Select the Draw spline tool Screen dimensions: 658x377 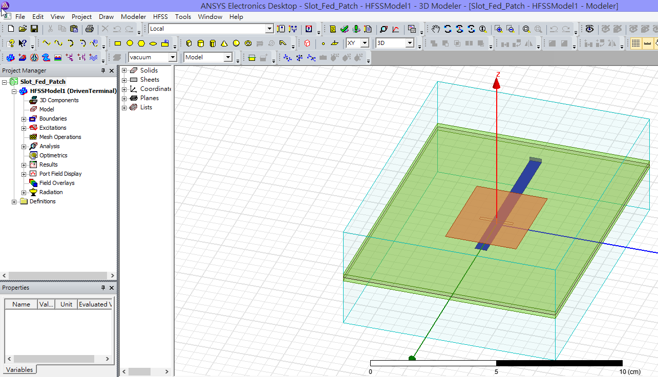pos(58,43)
